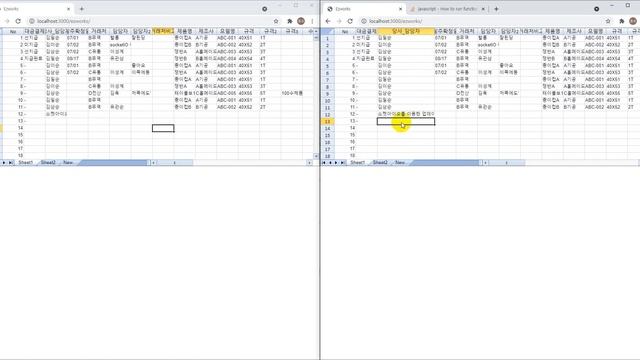This screenshot has height=360, width=640.
Task: Click scroll-left arrow in right spreadsheet scrollbar
Action: point(485,162)
